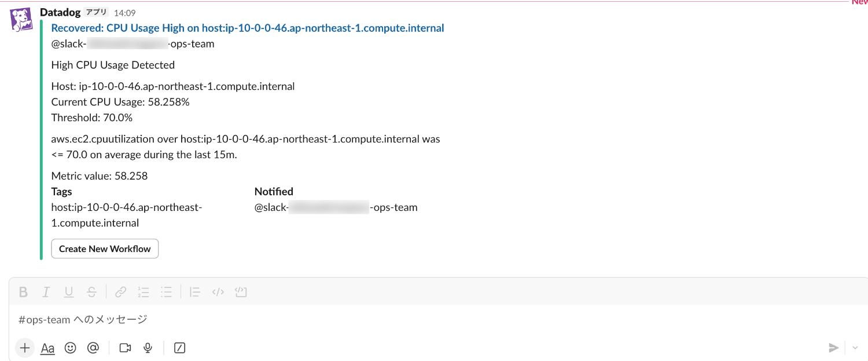Insert a link with the link icon
This screenshot has height=361, width=868.
120,292
